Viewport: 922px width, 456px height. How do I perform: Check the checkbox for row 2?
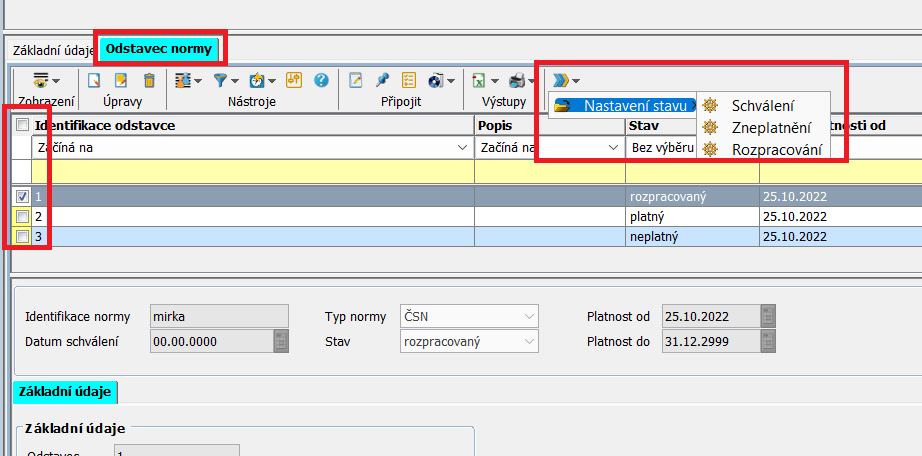tap(22, 216)
